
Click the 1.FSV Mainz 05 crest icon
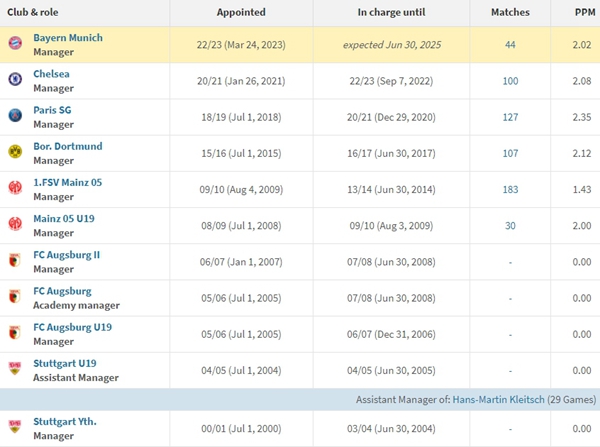pos(15,188)
